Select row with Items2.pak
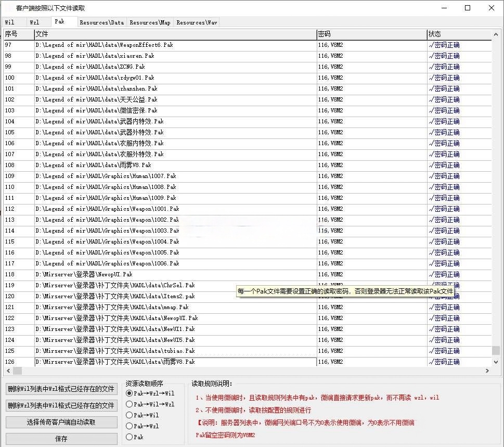Viewport: 504px width, 447px height. tap(248, 297)
